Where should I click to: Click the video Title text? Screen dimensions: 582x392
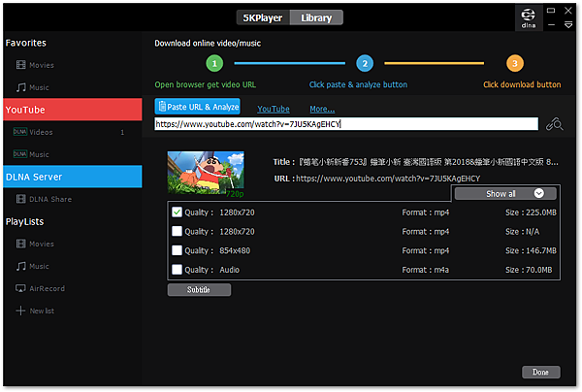429,162
